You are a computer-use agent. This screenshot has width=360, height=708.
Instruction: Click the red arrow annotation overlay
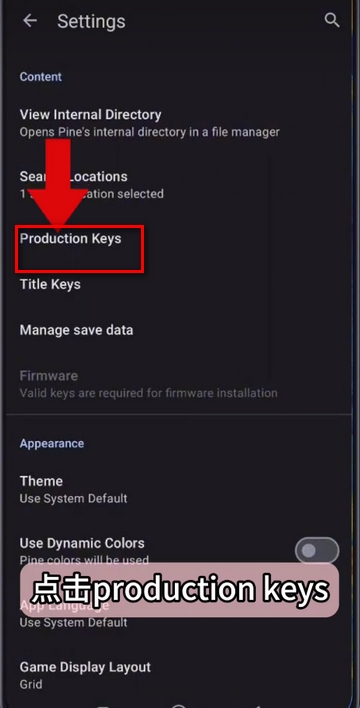click(x=59, y=182)
